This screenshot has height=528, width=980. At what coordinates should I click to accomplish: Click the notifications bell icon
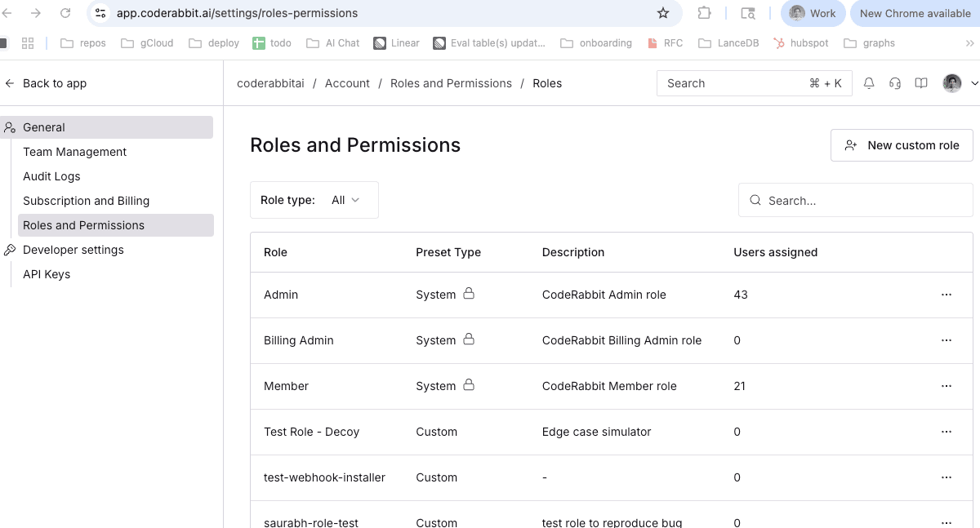(x=869, y=83)
